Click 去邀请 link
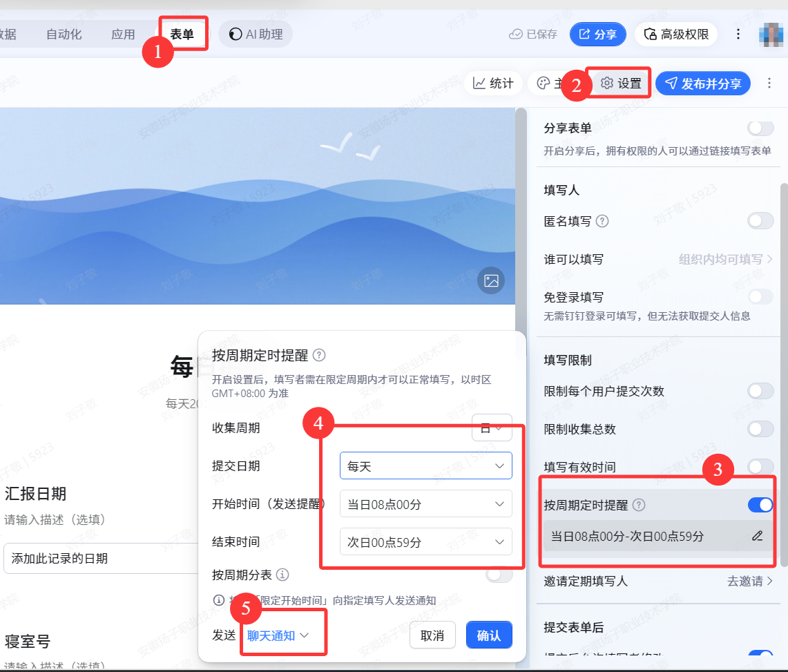Image resolution: width=788 pixels, height=672 pixels. pos(749,581)
